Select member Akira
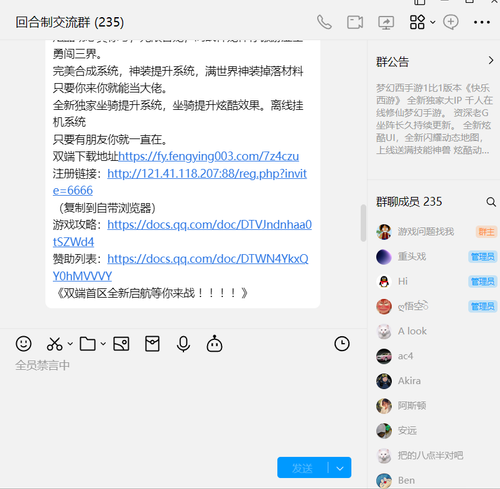Image resolution: width=500 pixels, height=489 pixels. (x=435, y=381)
